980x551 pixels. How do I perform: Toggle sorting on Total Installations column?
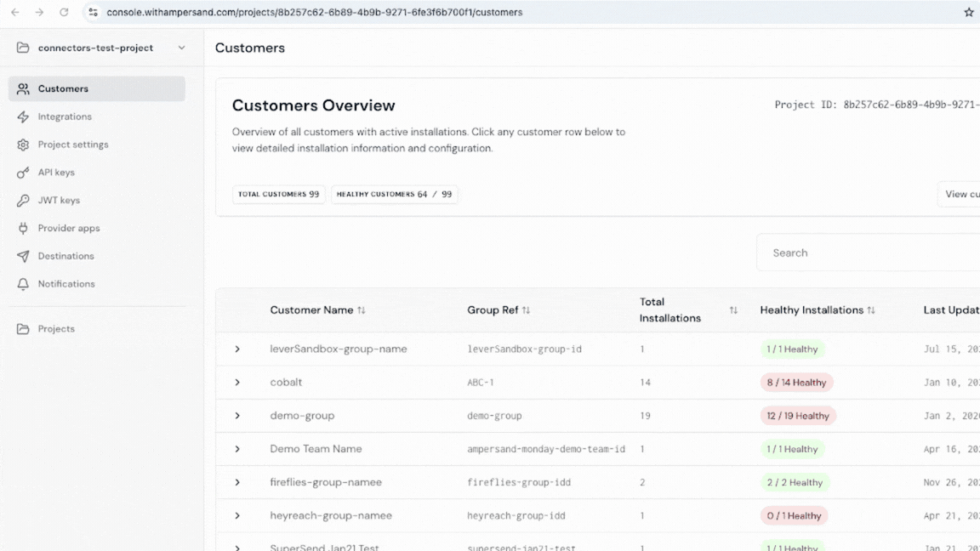tap(733, 310)
